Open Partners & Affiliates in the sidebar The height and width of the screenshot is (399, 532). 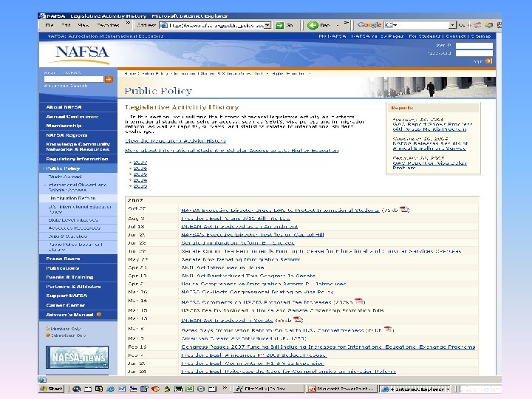pos(73,287)
